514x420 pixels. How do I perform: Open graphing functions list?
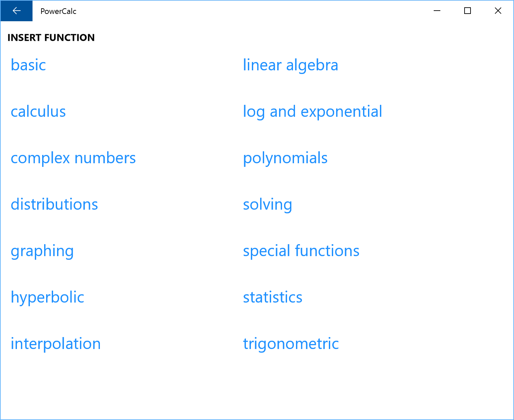pos(42,251)
